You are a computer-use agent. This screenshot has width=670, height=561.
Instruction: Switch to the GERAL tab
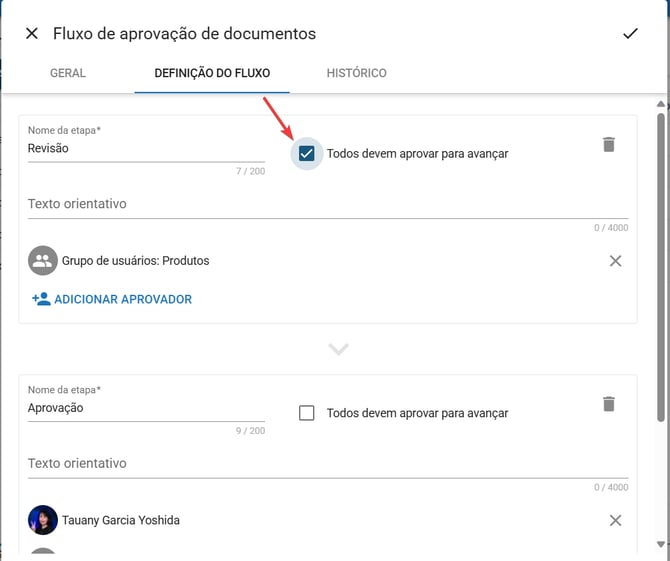(x=68, y=73)
